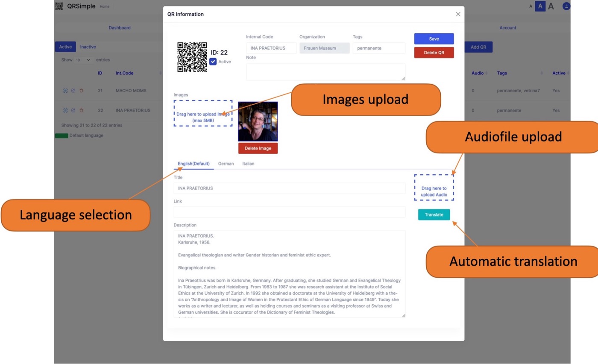Click the Translate button
The image size is (598, 364).
point(434,214)
